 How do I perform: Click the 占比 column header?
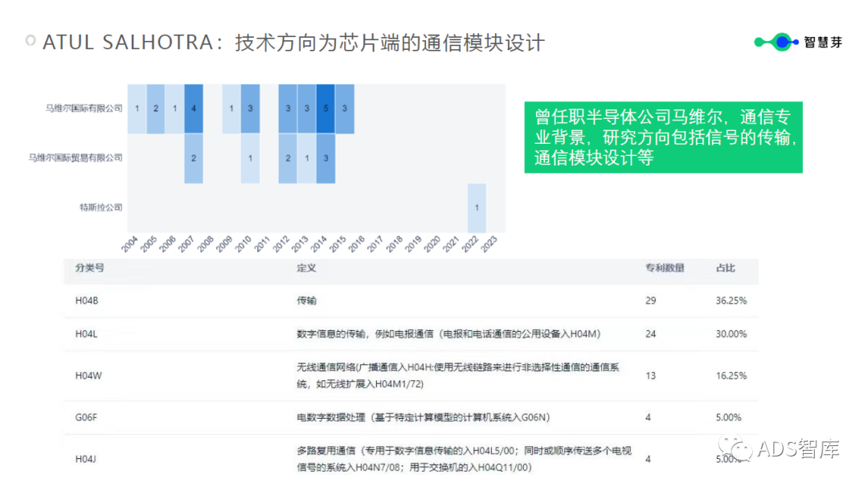725,268
